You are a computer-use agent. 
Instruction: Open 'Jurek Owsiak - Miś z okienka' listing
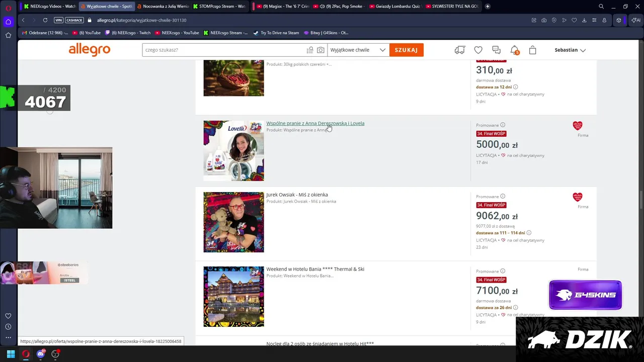pos(297,195)
